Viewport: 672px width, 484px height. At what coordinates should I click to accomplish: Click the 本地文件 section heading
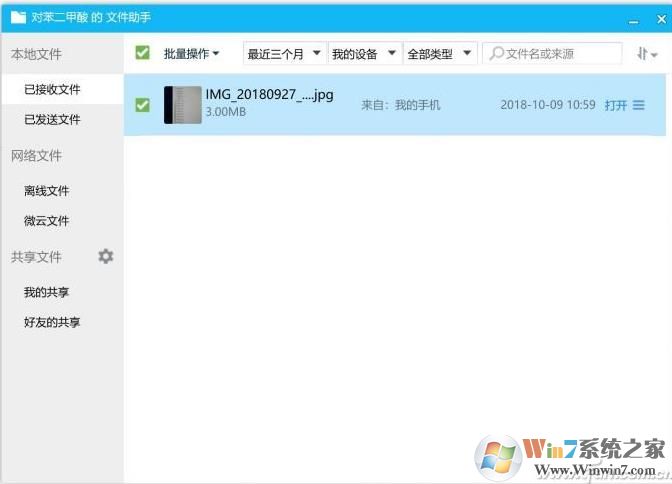(x=36, y=54)
